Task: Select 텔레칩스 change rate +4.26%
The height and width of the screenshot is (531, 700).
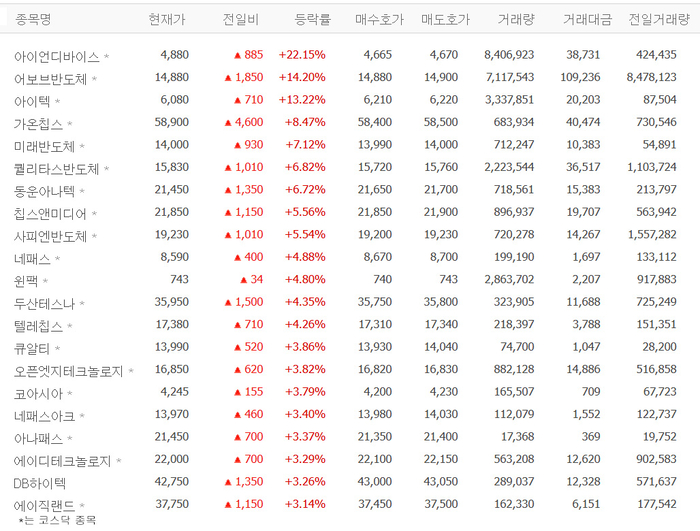Action: tap(305, 324)
